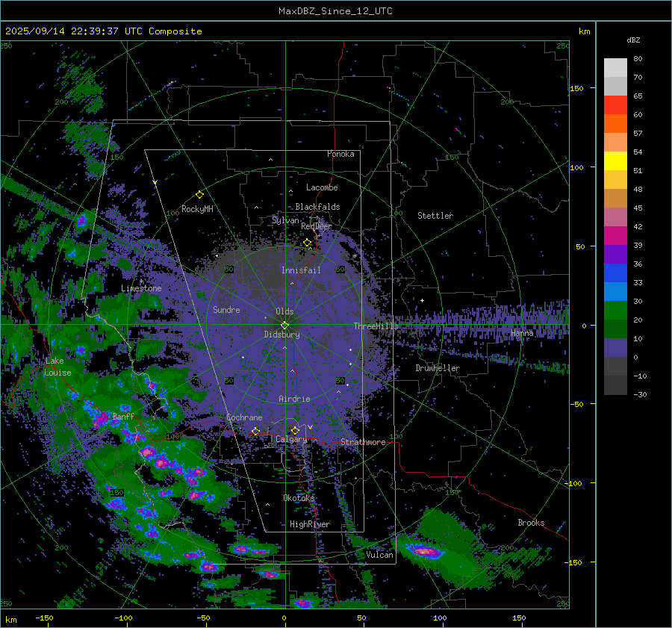Select the dark green 10-20 dBZ legend swatch

click(615, 329)
